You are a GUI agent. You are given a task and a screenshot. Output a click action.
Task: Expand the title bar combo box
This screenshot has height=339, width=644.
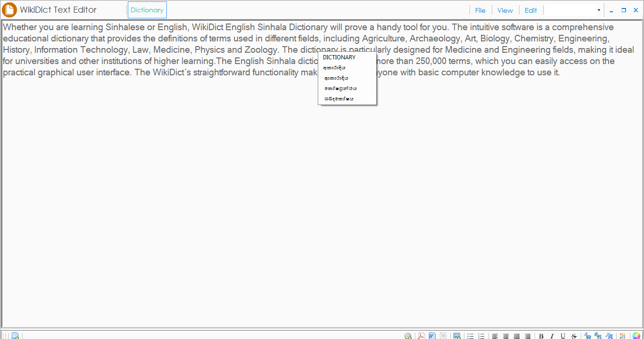click(599, 10)
